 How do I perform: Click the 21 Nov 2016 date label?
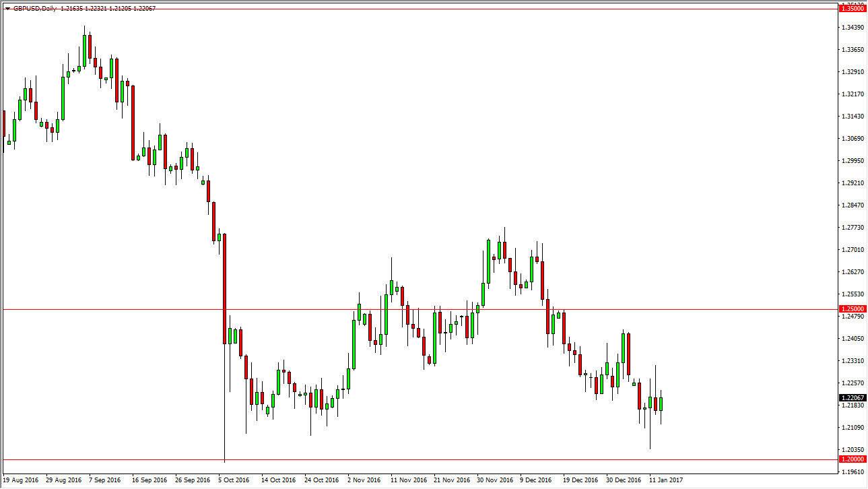pyautogui.click(x=450, y=481)
